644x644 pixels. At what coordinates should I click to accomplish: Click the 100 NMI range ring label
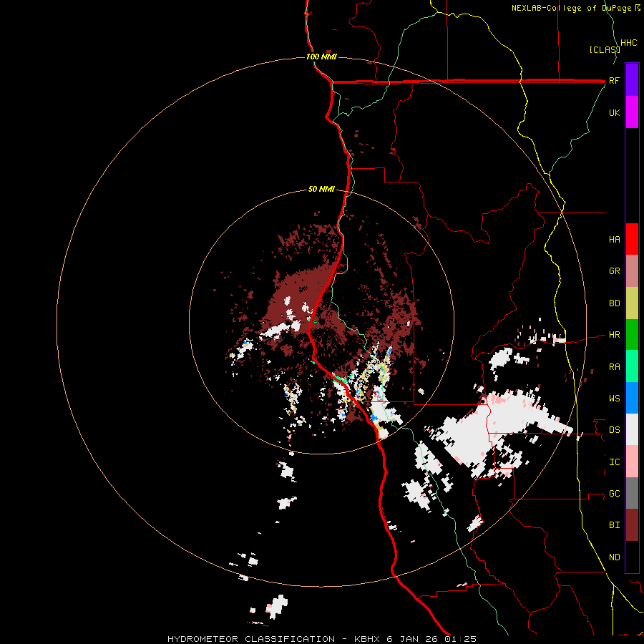321,57
